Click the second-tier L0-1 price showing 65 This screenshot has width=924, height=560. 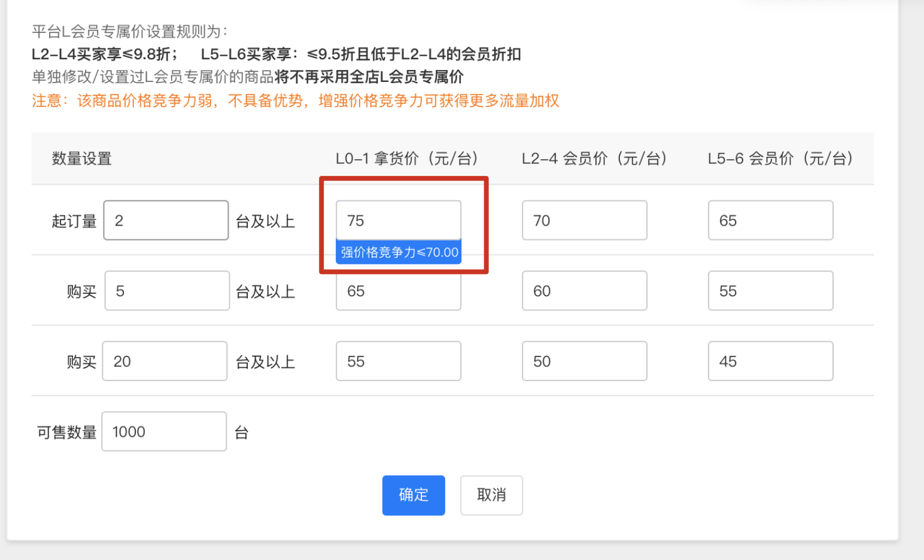pos(398,291)
